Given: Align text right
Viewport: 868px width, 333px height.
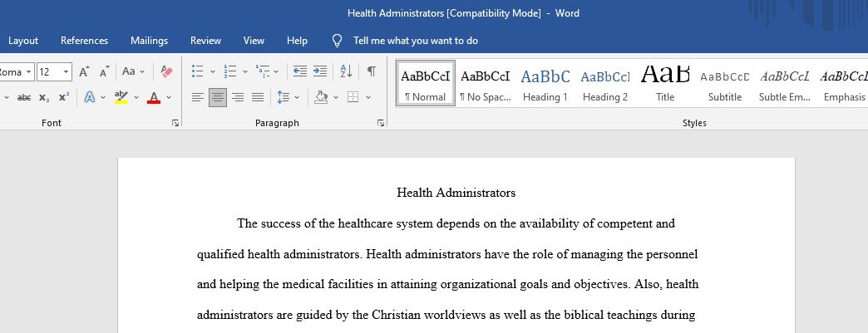Looking at the screenshot, I should (x=238, y=97).
